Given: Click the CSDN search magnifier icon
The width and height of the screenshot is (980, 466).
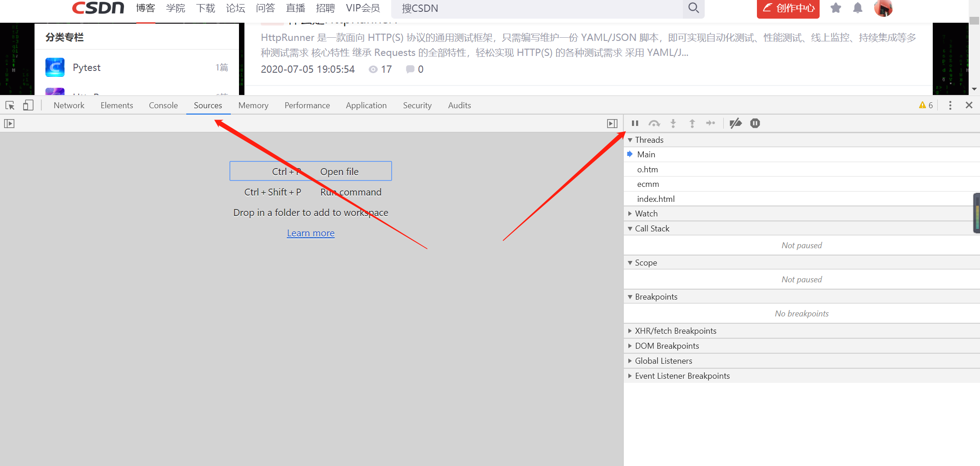Looking at the screenshot, I should point(693,8).
